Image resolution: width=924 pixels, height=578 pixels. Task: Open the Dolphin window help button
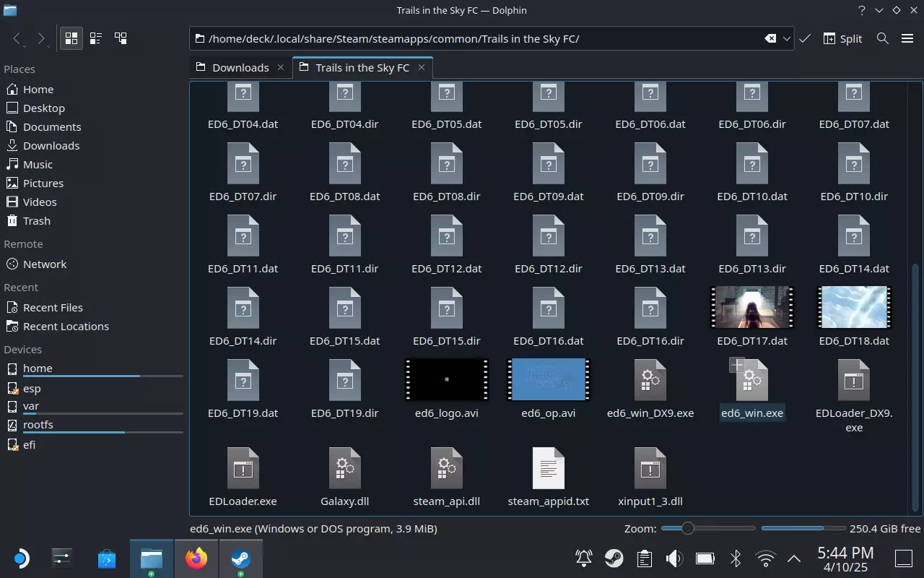pos(862,10)
